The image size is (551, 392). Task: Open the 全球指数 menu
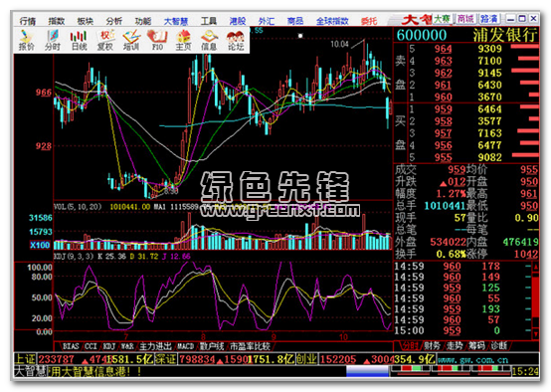point(332,21)
